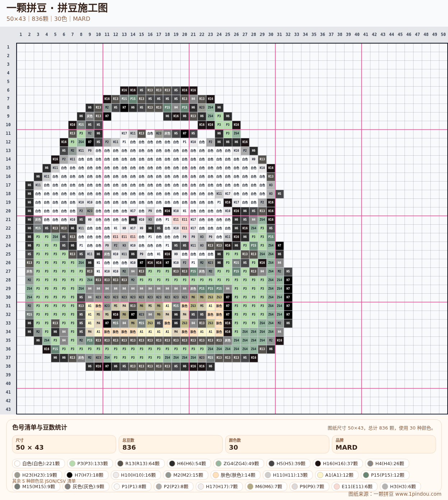
Task: Click column header number 1
Action: point(21,35)
